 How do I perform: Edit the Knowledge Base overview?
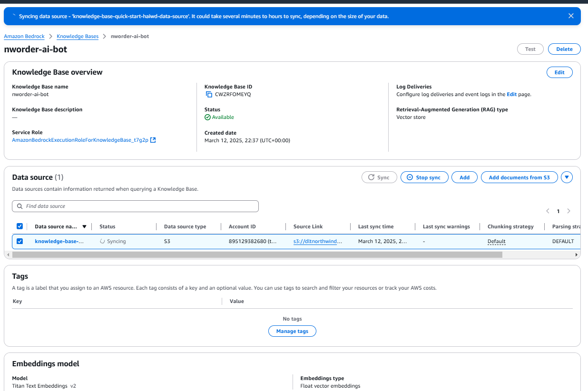pyautogui.click(x=559, y=72)
